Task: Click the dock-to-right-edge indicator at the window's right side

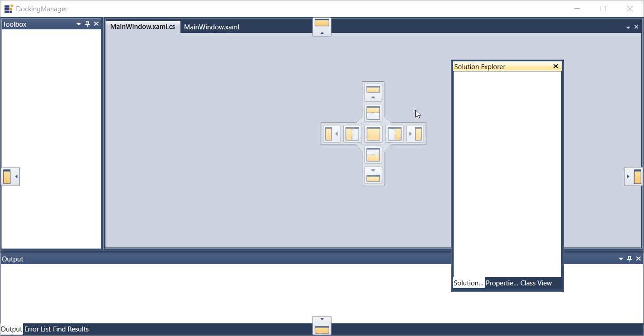Action: (634, 177)
